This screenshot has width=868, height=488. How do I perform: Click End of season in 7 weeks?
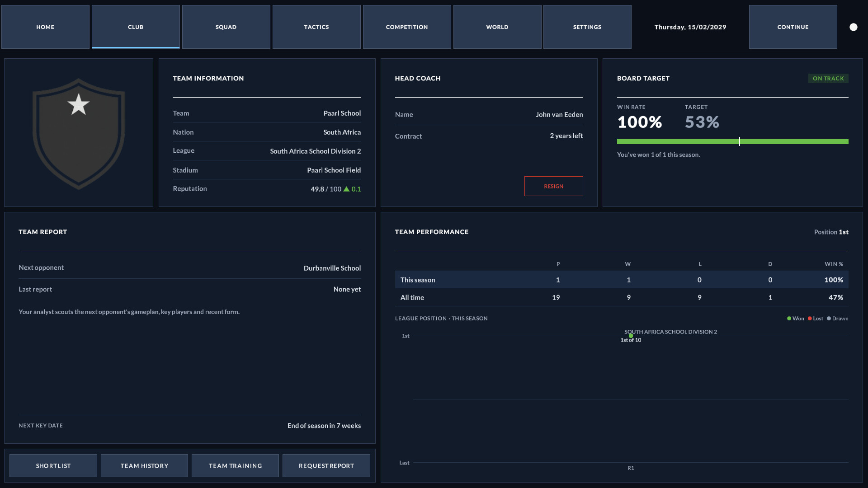(x=324, y=426)
